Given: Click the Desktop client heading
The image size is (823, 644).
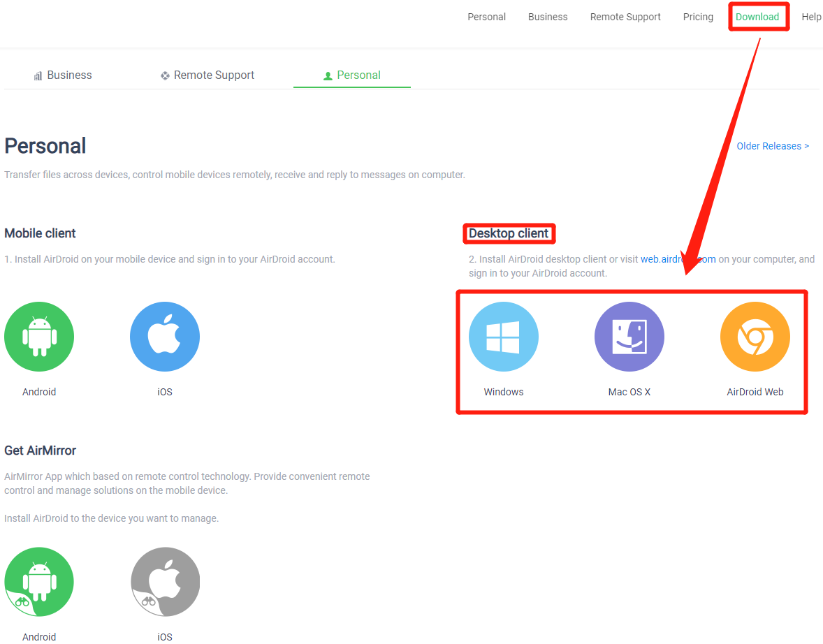Looking at the screenshot, I should pos(509,233).
